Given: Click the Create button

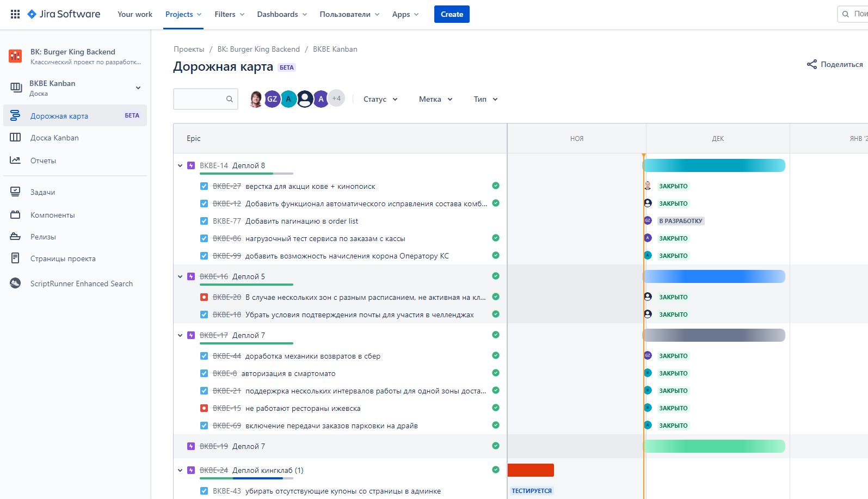Looking at the screenshot, I should coord(452,14).
